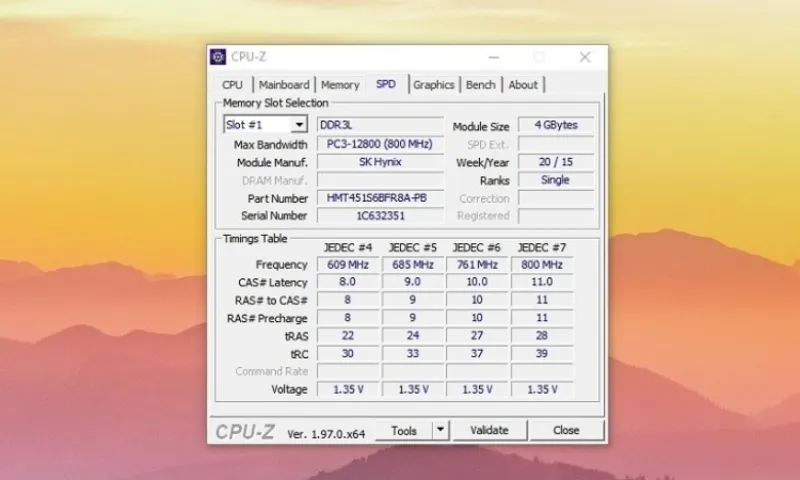
Task: Open the Mainboard tab
Action: (x=284, y=85)
